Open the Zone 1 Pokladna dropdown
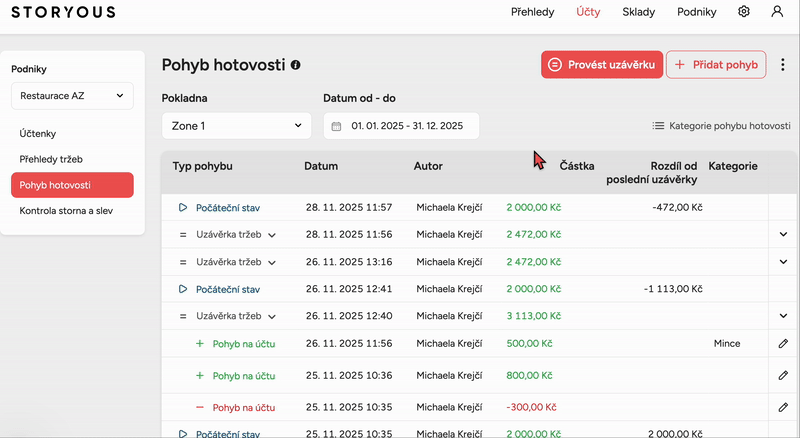The width and height of the screenshot is (800, 438). point(236,126)
